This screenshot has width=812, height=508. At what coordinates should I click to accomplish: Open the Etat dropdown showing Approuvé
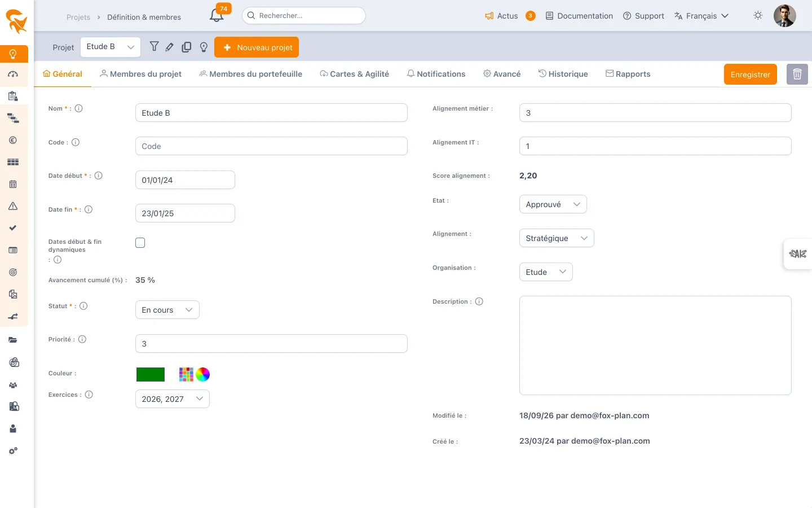point(553,204)
